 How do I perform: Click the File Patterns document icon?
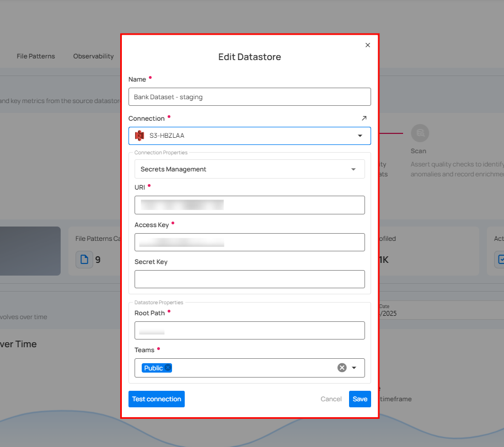(x=84, y=259)
